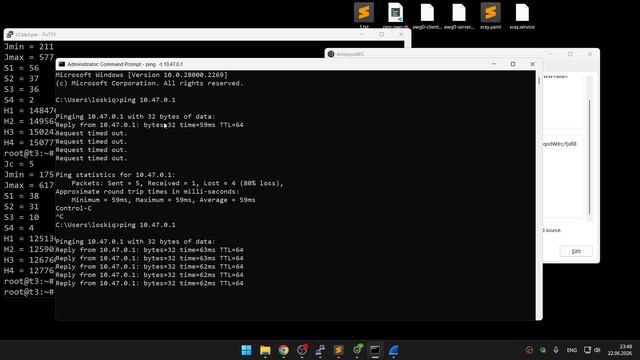This screenshot has height=360, width=640.
Task: Click "S2 = 37" in PuTTY terminal
Action: pyautogui.click(x=22, y=79)
